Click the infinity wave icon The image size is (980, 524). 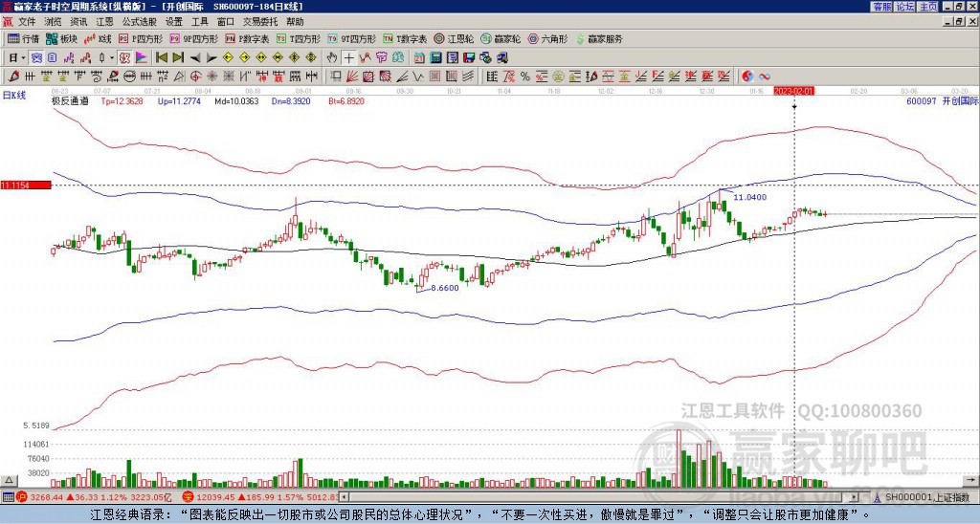point(765,76)
